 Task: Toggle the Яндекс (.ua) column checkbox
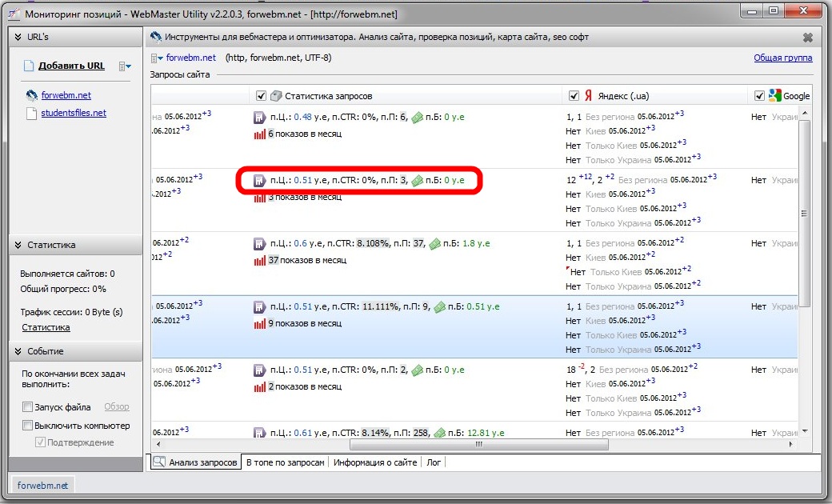pos(573,96)
